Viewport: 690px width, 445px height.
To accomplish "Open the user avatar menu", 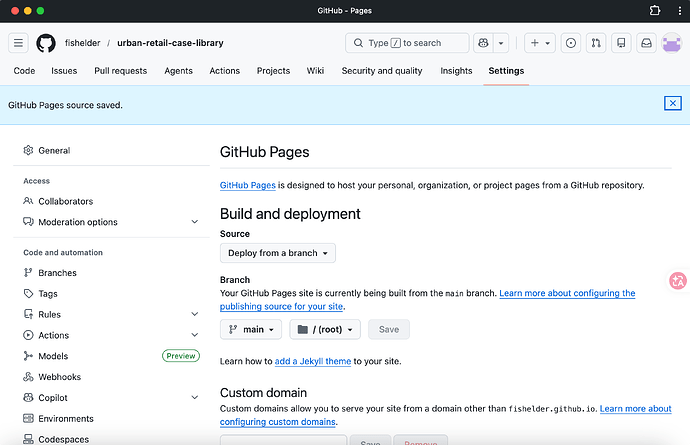I will (672, 43).
